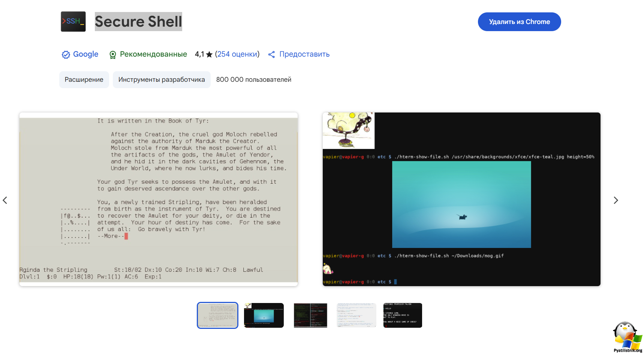
Task: Click the Предоставить share link
Action: (x=304, y=54)
